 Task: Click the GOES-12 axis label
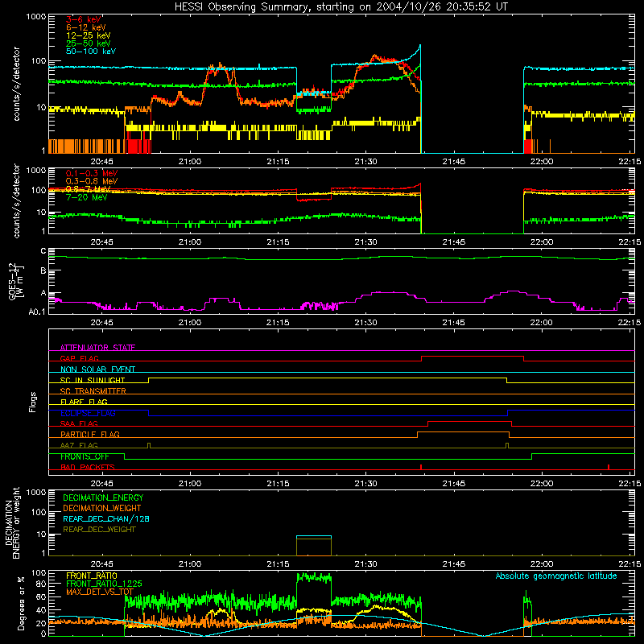point(15,281)
